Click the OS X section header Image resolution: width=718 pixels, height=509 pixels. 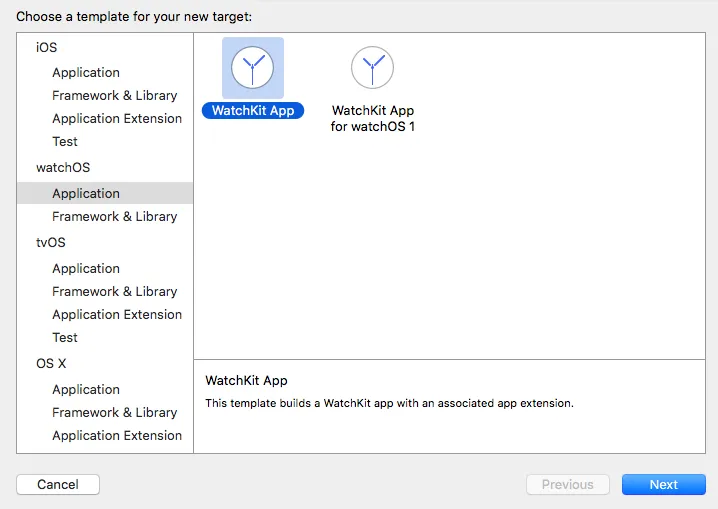tap(51, 363)
